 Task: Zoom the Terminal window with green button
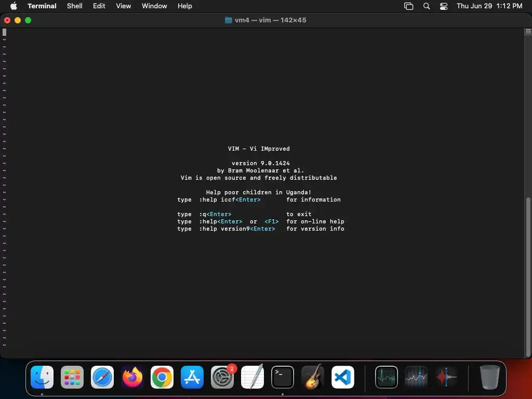pyautogui.click(x=28, y=20)
